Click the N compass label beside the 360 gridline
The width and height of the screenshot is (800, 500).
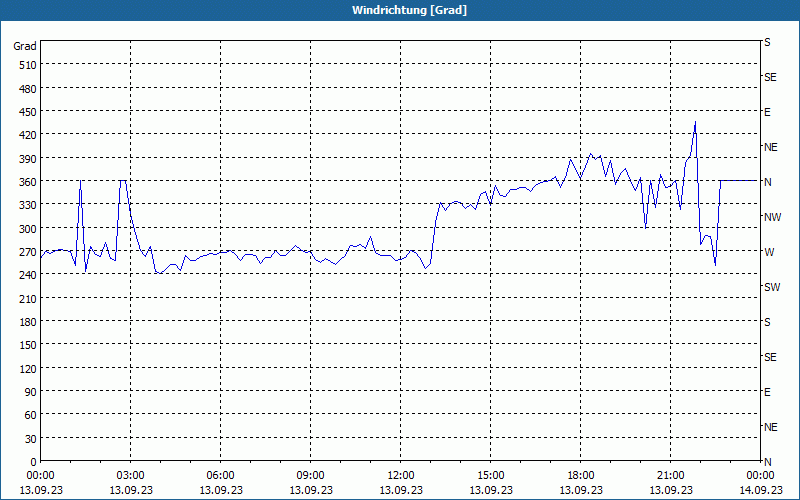[x=767, y=182]
